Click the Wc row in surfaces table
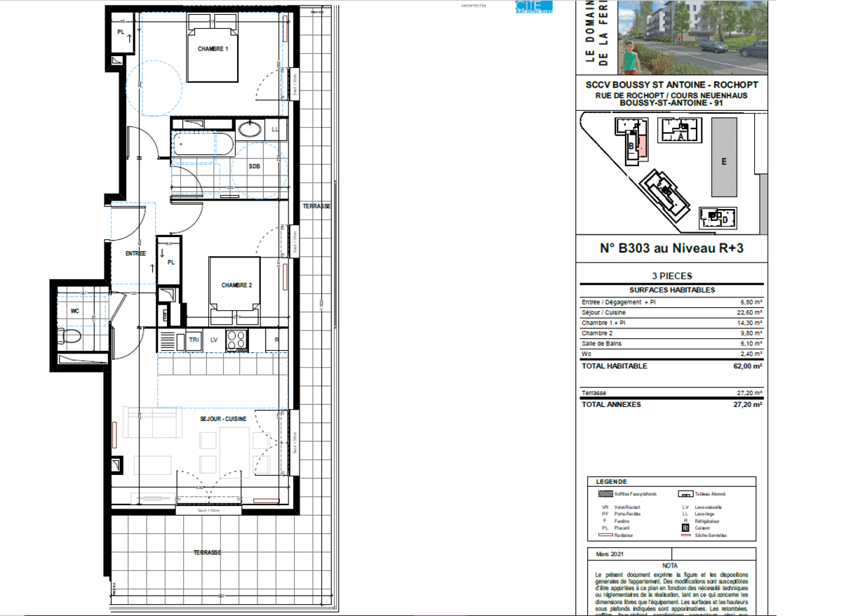The height and width of the screenshot is (616, 851). 672,354
